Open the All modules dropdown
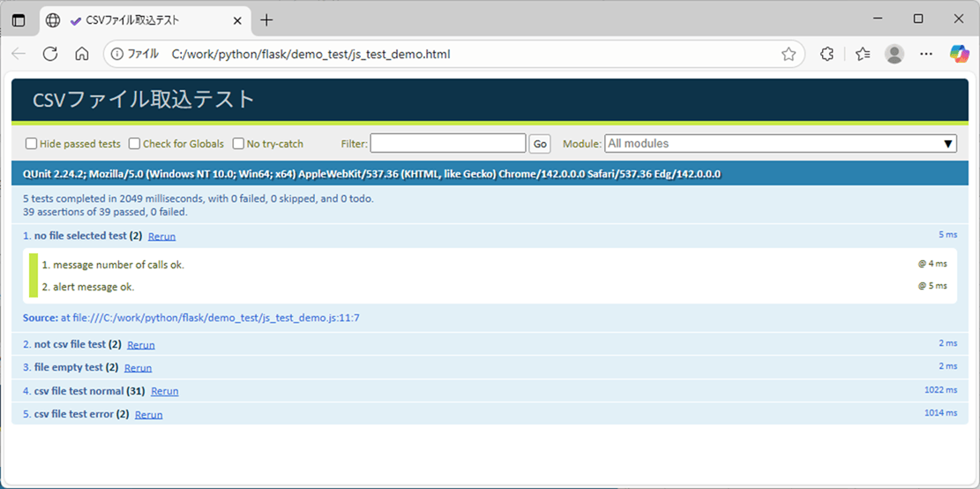 click(781, 144)
